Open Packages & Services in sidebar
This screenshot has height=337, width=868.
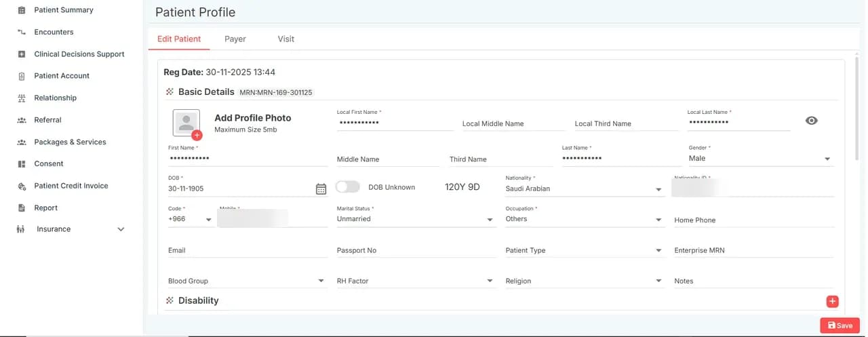(x=71, y=142)
